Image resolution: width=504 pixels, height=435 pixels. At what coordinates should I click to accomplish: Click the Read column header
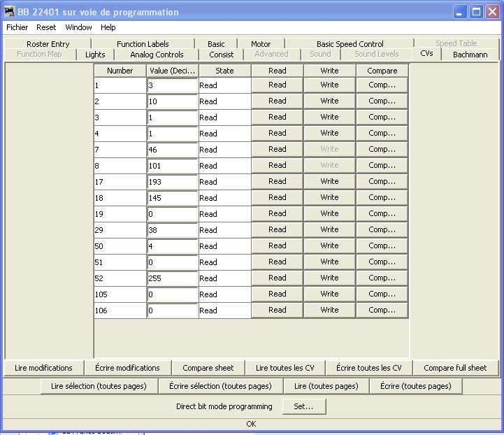tap(277, 71)
